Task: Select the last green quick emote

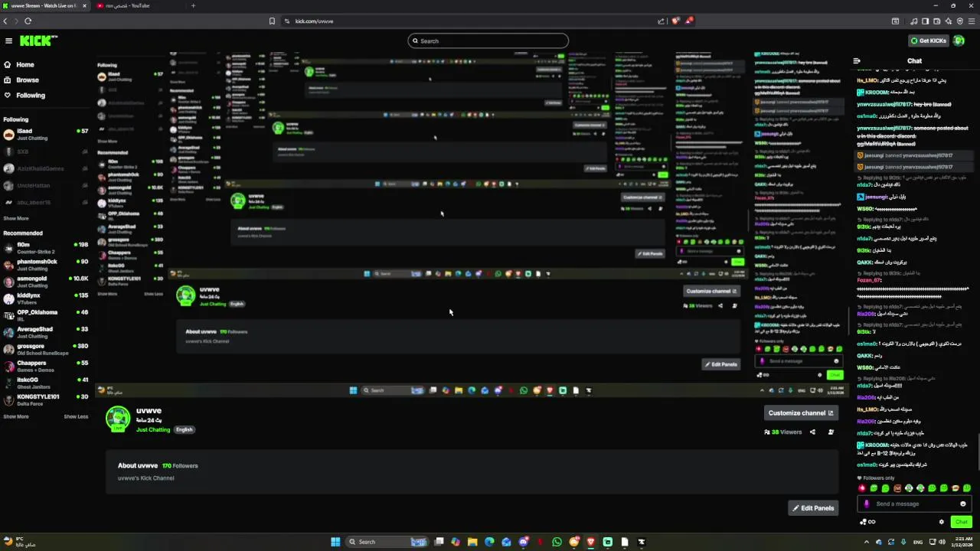Action: 967,488
